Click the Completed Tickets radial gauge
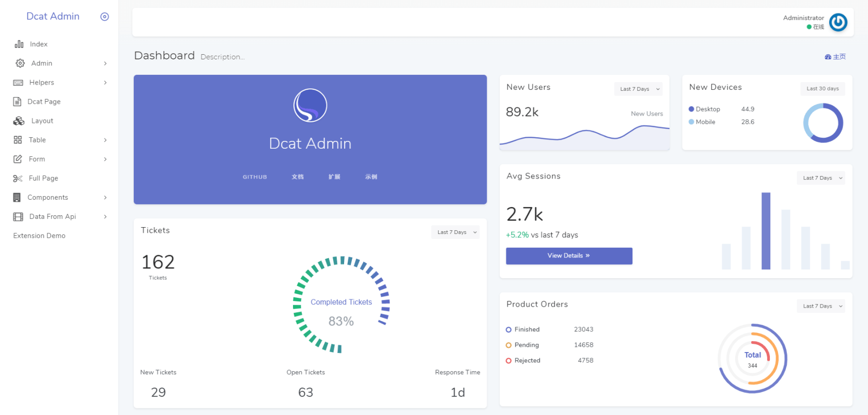 pos(341,305)
